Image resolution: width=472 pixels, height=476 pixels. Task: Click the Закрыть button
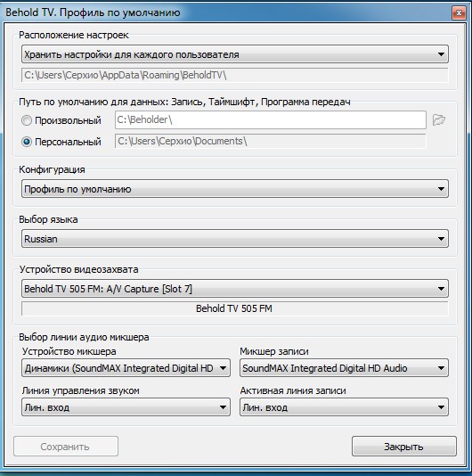(x=404, y=447)
